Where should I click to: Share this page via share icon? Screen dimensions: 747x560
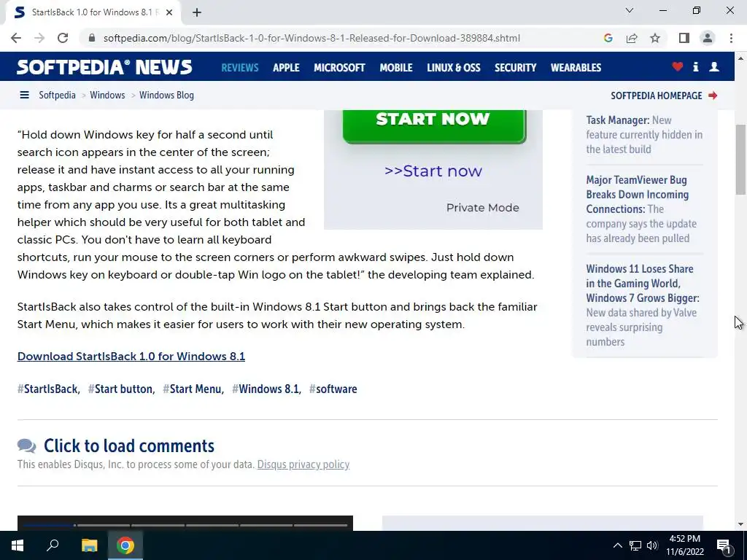point(632,38)
